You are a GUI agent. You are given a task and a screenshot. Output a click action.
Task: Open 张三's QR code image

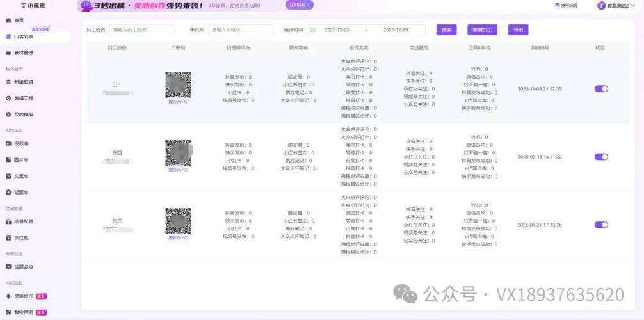pos(178,221)
